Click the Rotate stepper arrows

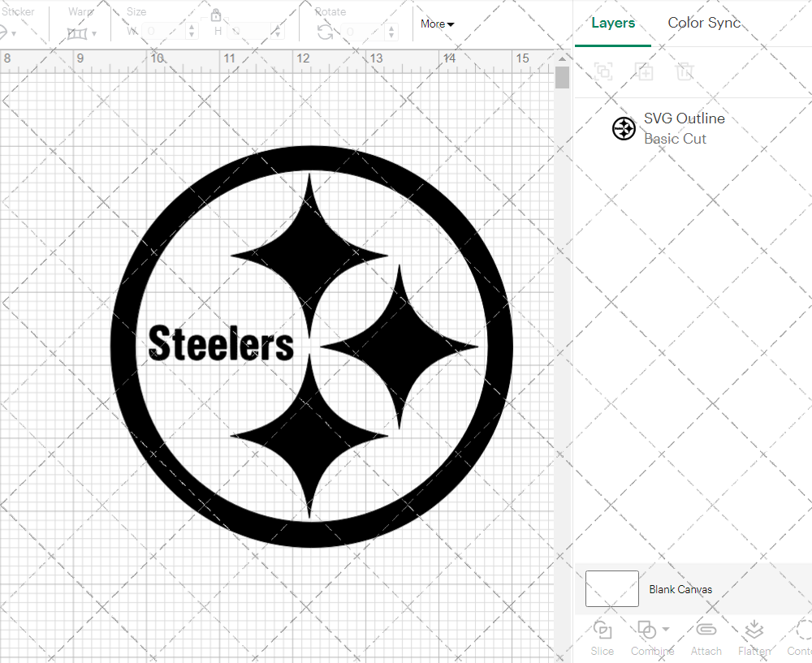point(392,32)
